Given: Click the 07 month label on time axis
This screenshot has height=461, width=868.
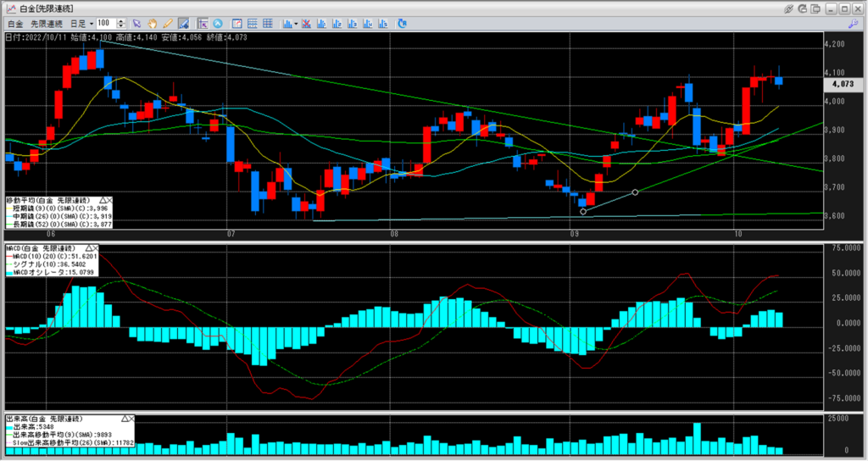Looking at the screenshot, I should coord(231,234).
